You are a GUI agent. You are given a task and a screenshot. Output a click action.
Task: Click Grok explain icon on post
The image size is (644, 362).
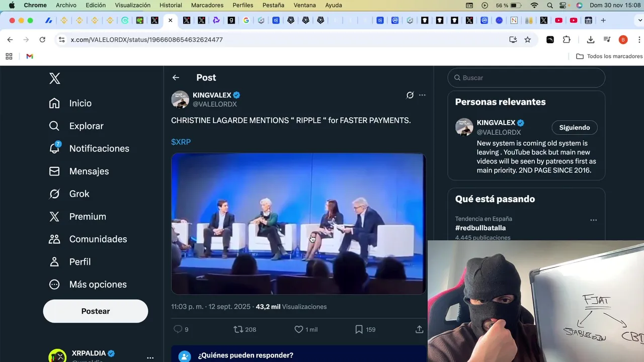point(410,95)
